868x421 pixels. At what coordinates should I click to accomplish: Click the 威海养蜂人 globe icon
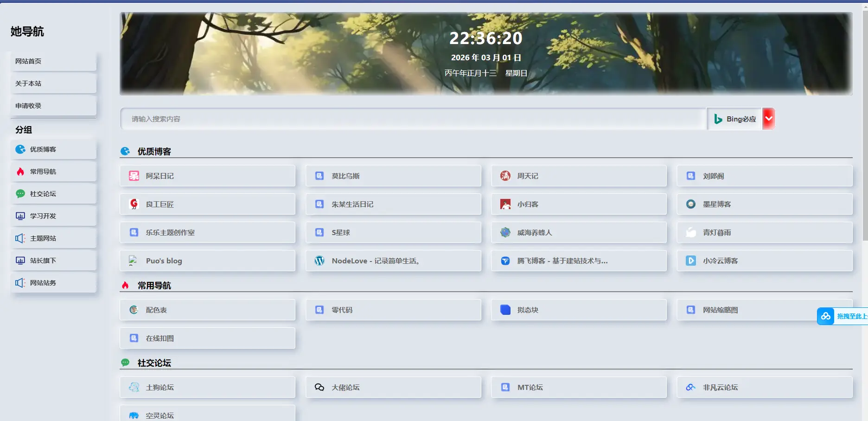[x=505, y=233]
